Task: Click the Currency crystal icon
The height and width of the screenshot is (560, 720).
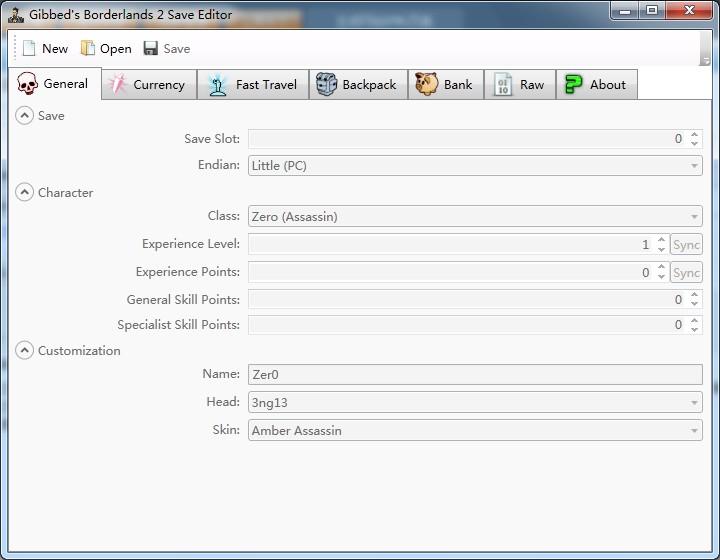Action: click(x=117, y=84)
